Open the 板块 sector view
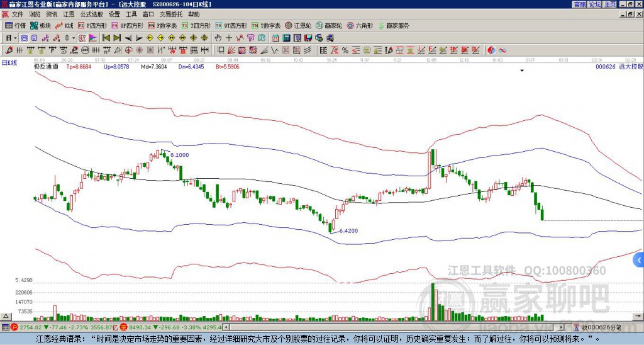Viewport: 644px width, 345px height. click(x=40, y=25)
